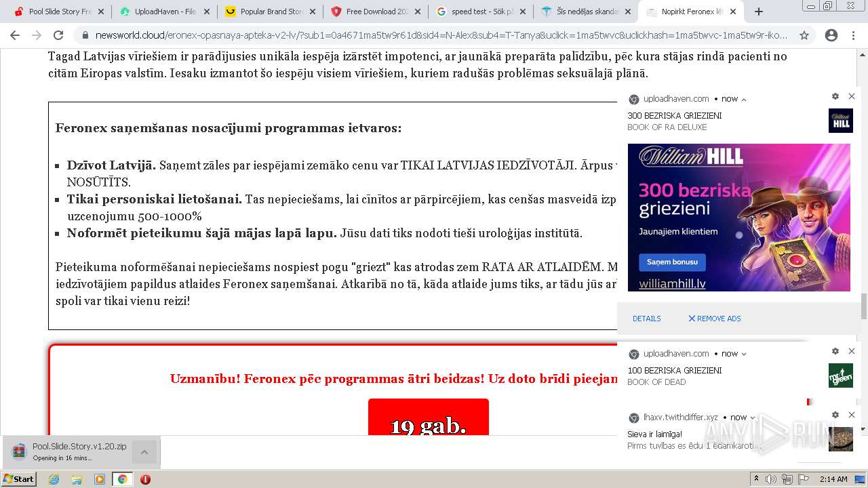Screen dimensions: 868x488
Task: Click the Action Center flag tray icon
Action: click(x=804, y=479)
